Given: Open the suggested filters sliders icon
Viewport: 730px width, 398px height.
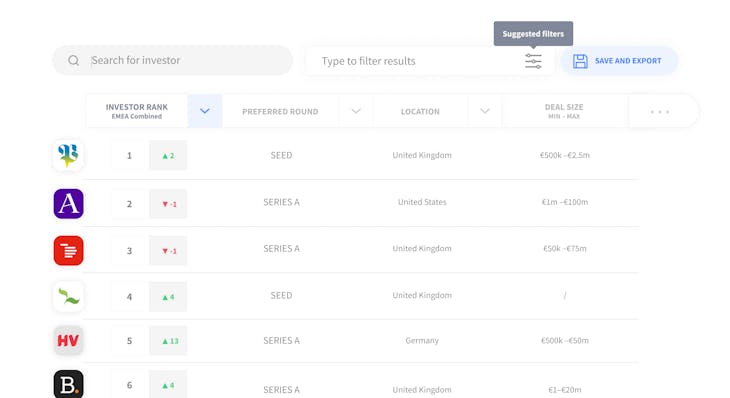Looking at the screenshot, I should pos(533,61).
